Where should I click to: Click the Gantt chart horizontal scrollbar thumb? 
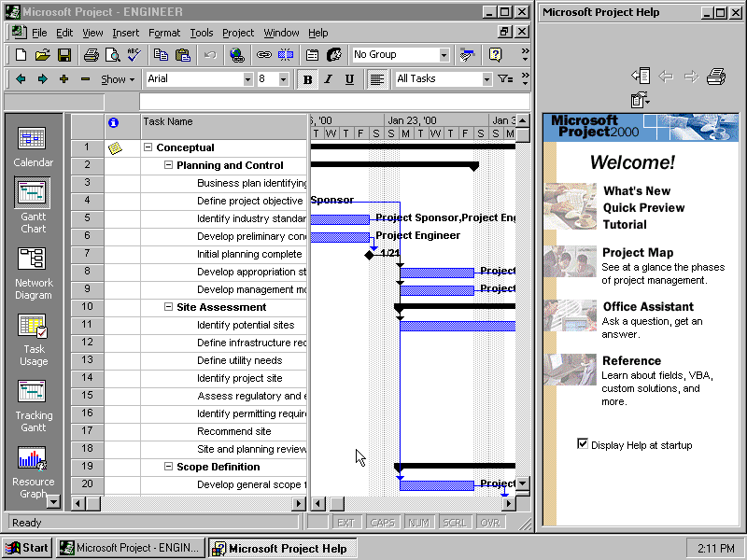337,503
